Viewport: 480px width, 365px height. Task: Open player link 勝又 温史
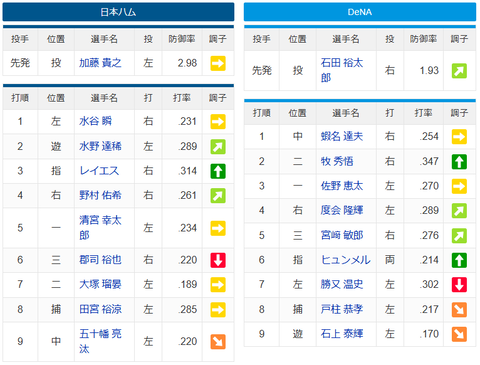pyautogui.click(x=342, y=284)
